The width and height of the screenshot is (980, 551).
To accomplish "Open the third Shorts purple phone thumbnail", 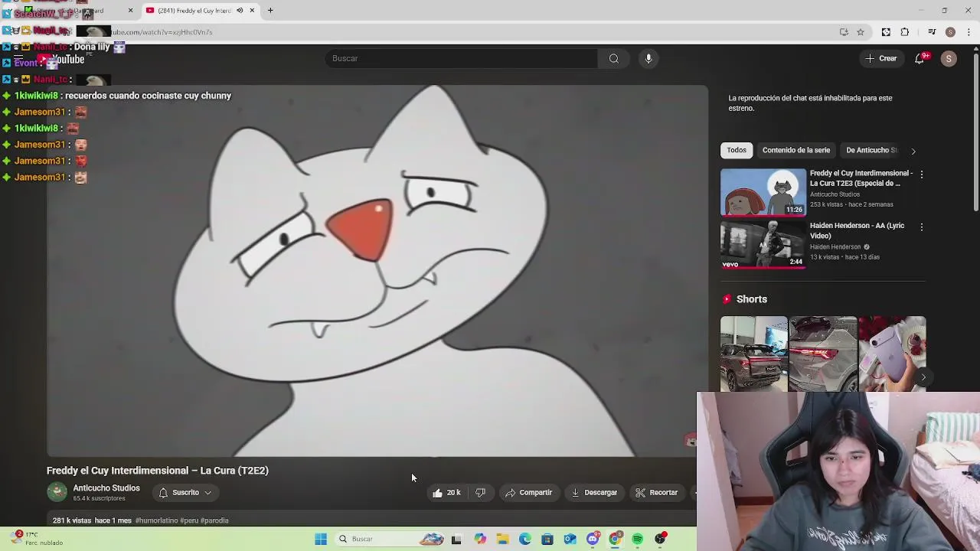I will click(x=892, y=354).
